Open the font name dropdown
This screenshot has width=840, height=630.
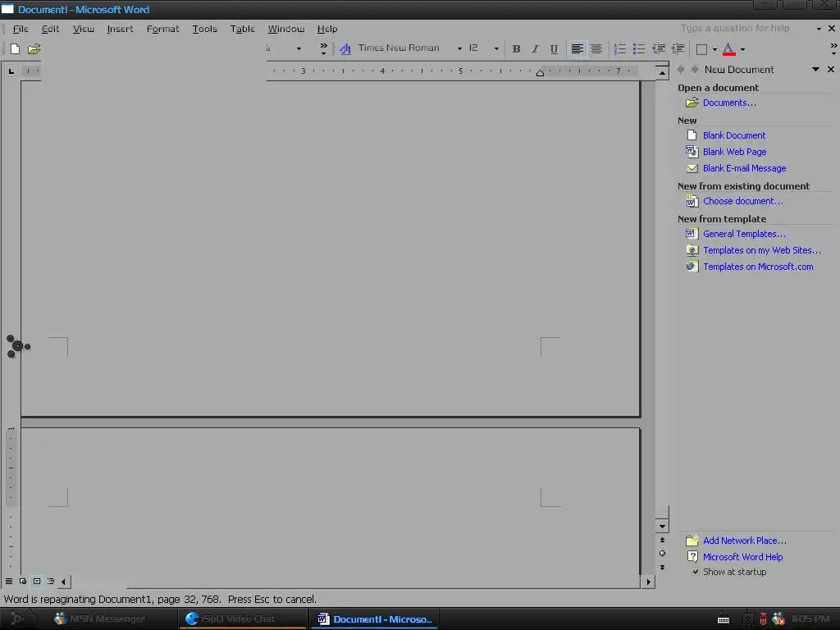click(x=459, y=48)
